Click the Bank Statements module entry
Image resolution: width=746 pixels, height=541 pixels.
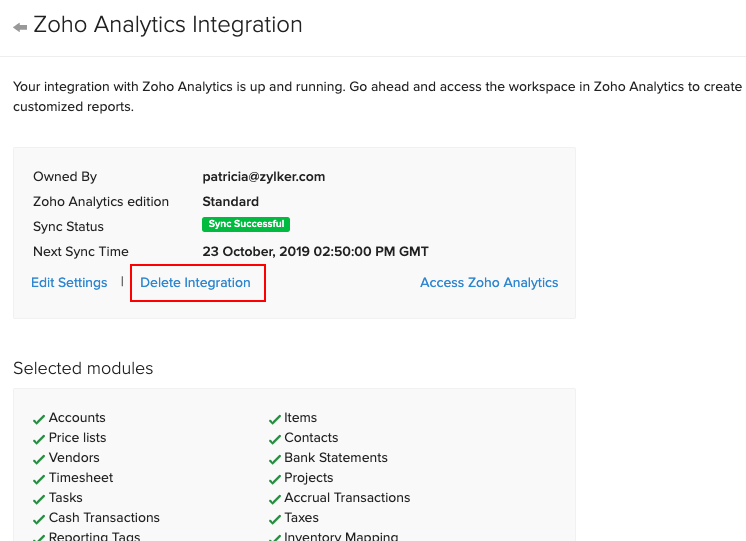tap(336, 457)
